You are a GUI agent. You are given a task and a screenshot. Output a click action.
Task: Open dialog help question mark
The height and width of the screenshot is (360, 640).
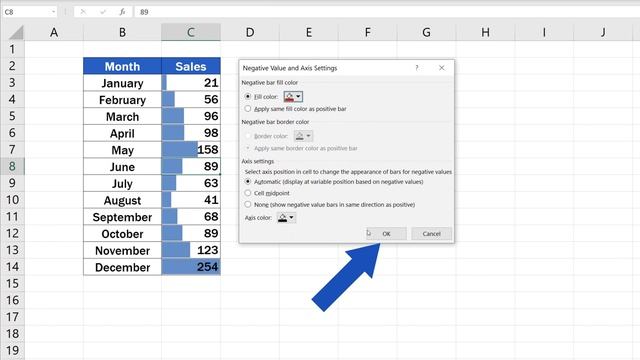point(417,68)
